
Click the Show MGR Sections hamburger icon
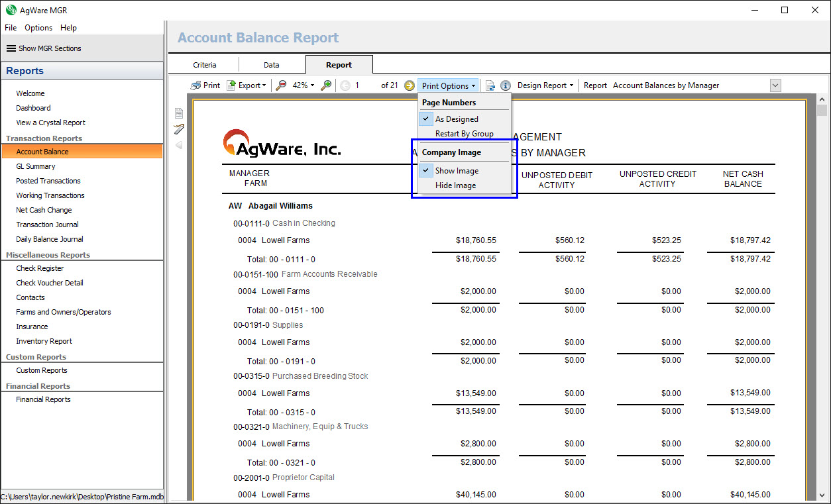point(11,48)
